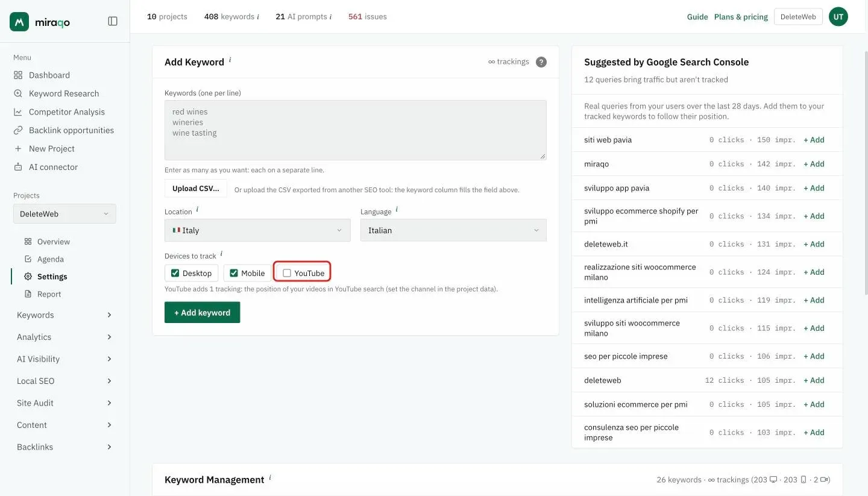Click the Settings gear icon
This screenshot has height=496, width=868.
click(28, 277)
